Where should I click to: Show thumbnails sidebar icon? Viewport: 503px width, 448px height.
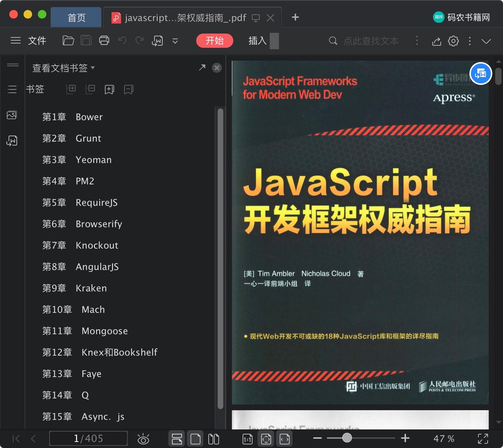(x=12, y=115)
